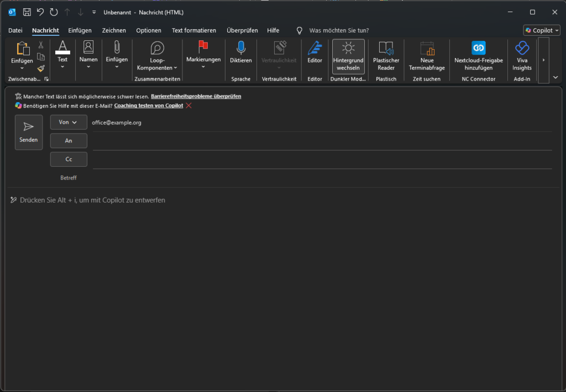This screenshot has height=392, width=566.
Task: Start dictation with Diktieren microphone
Action: coord(241,52)
